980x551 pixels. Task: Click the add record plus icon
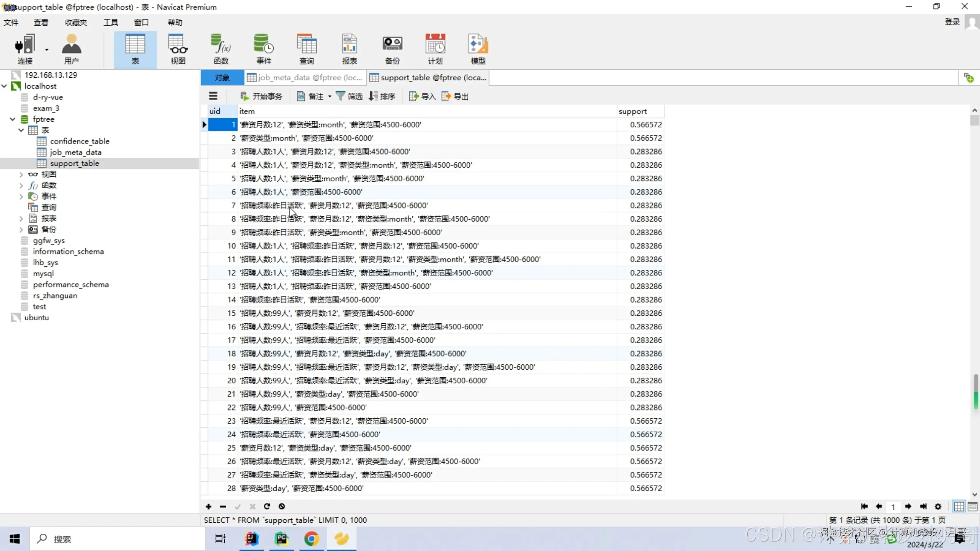click(208, 506)
